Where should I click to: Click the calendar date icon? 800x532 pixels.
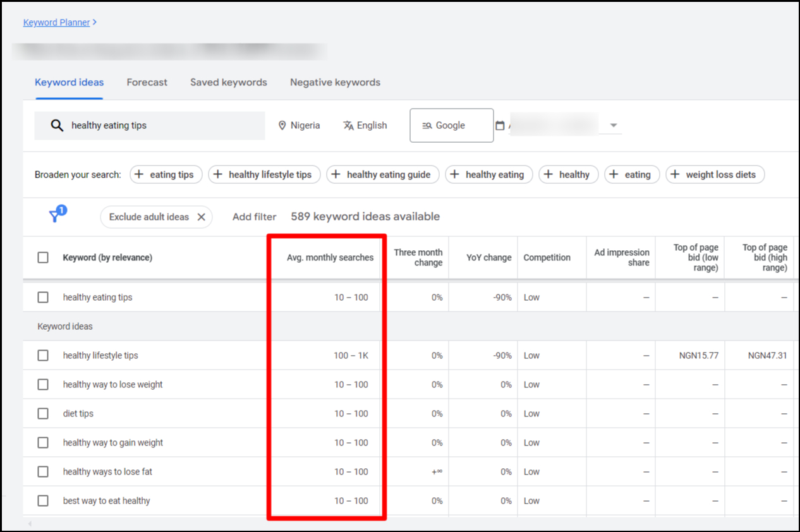pos(500,125)
